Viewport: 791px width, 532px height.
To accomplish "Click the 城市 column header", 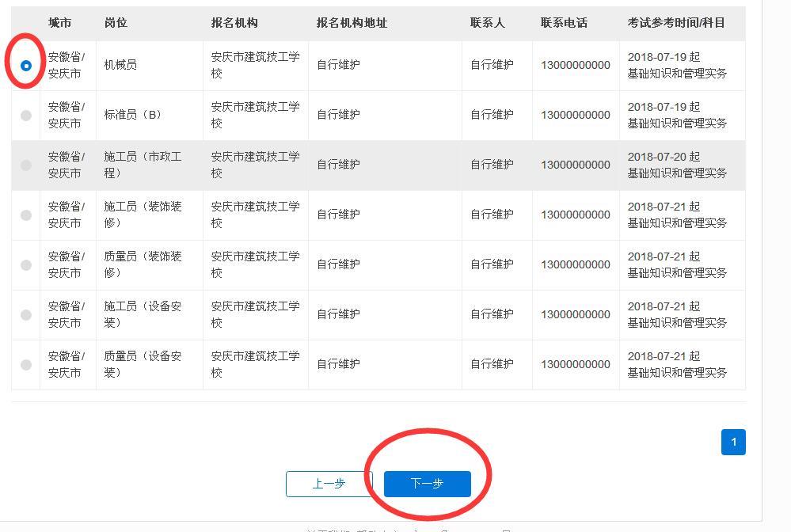I will pyautogui.click(x=59, y=23).
